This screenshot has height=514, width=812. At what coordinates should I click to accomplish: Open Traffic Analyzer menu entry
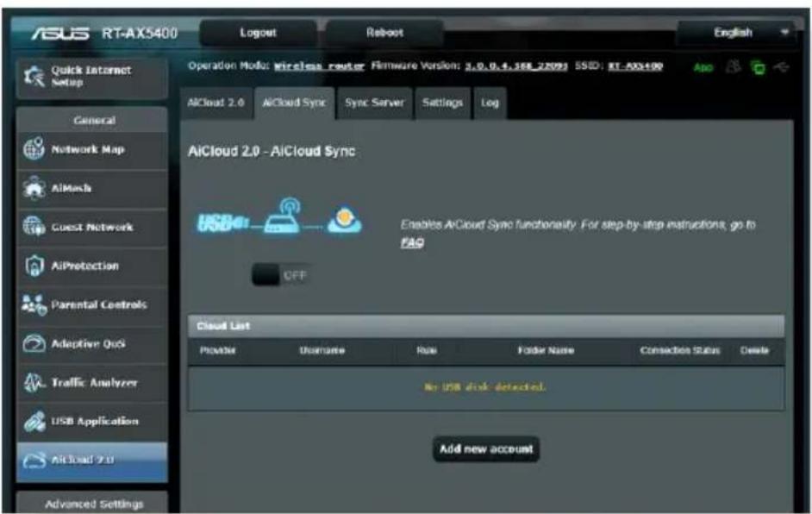pyautogui.click(x=92, y=382)
